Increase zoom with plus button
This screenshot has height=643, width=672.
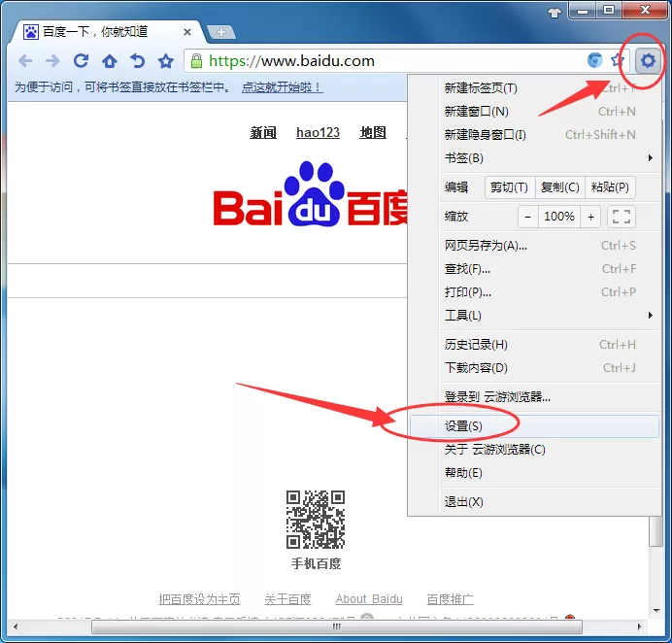(x=590, y=217)
